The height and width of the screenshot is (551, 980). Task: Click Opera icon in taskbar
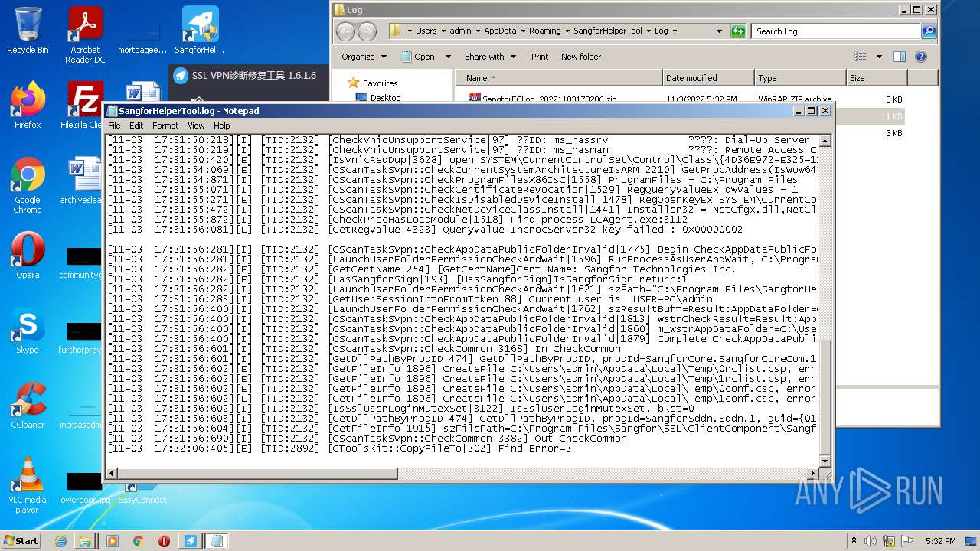tap(164, 541)
